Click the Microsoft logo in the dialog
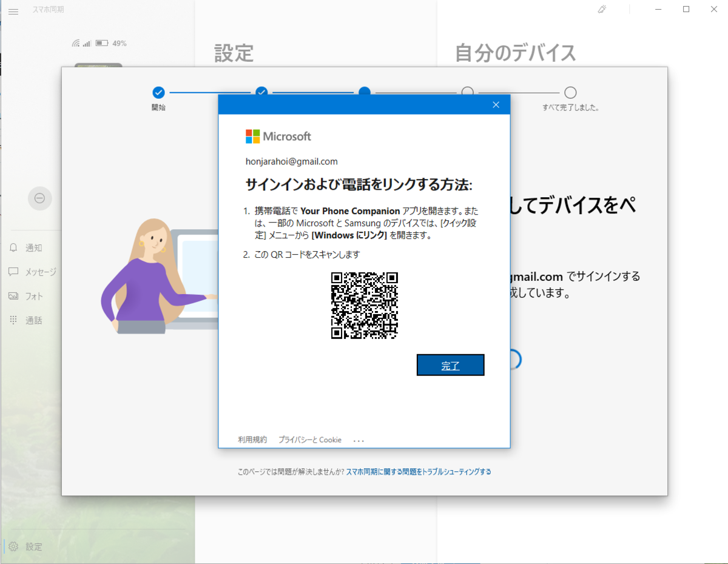728x564 pixels. point(278,136)
